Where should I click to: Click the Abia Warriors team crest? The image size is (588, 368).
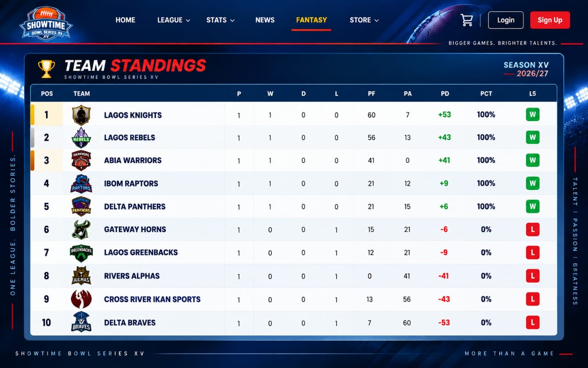point(81,161)
